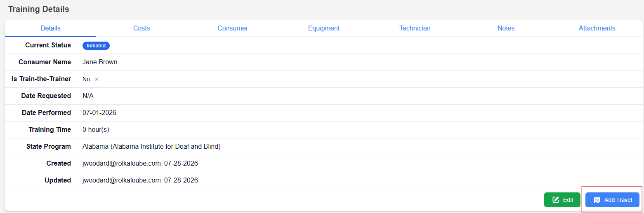Click Alabama Institute for Deaf and Blind text
Viewport: 644px width, 213px height.
point(165,147)
